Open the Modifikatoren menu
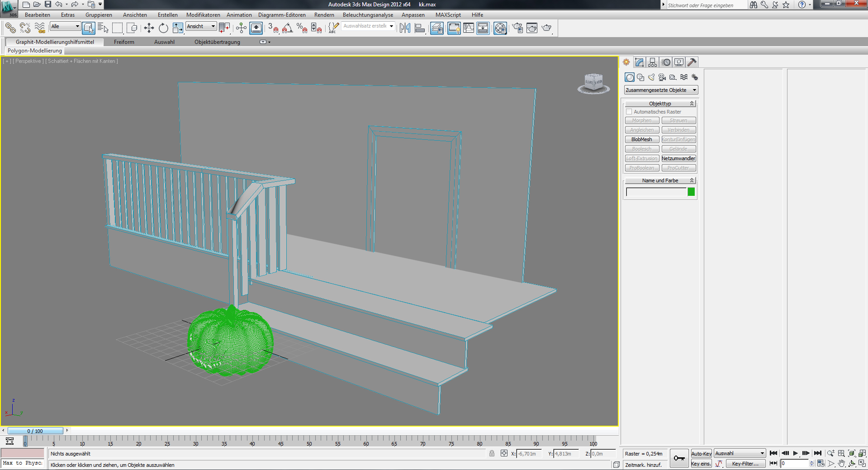This screenshot has width=868, height=470. coord(203,15)
